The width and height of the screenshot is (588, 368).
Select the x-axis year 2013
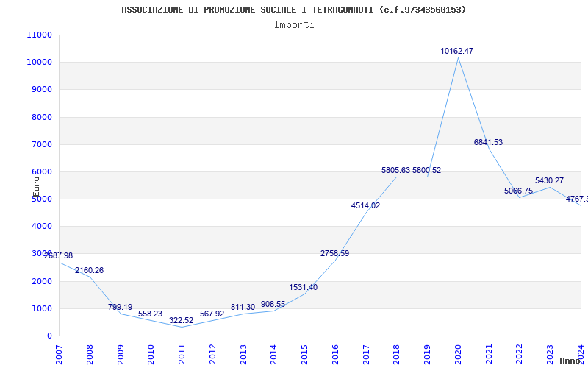[243, 355]
